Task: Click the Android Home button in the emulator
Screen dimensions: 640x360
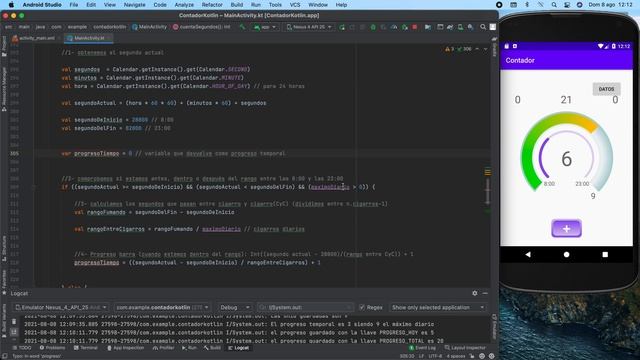Action: click(x=567, y=254)
